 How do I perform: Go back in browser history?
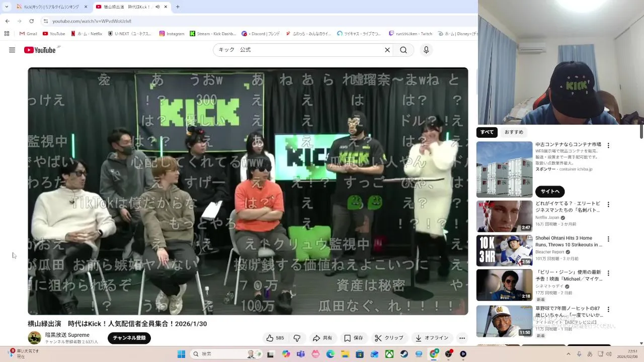7,21
